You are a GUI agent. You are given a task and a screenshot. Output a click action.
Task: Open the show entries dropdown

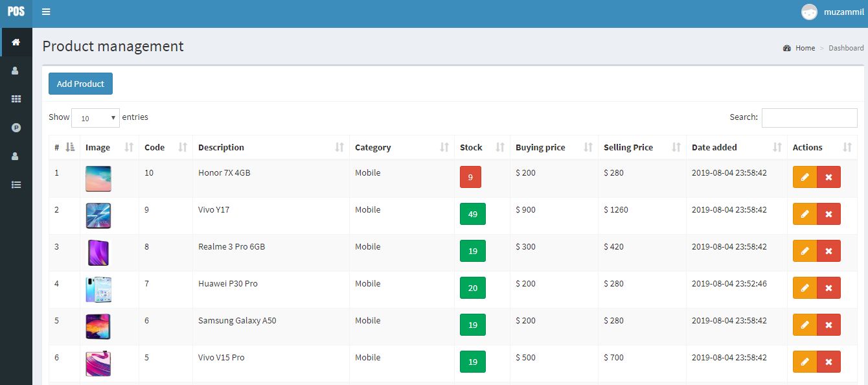(95, 118)
